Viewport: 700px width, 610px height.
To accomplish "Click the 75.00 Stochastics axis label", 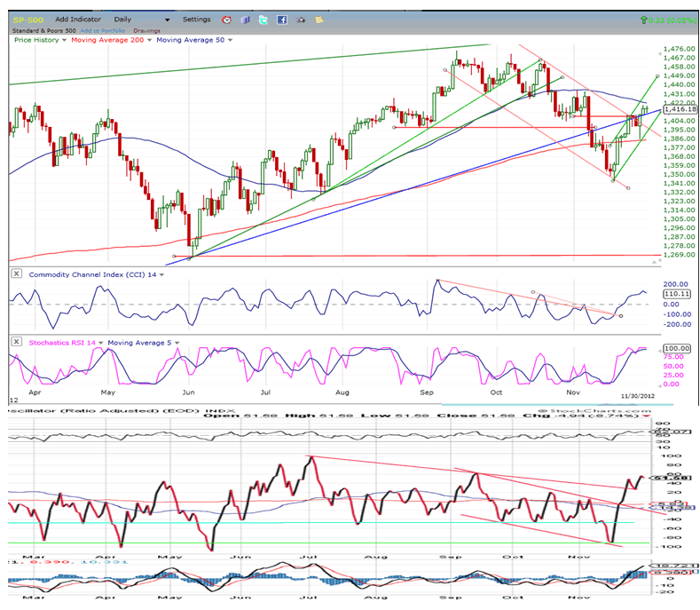I will 673,357.
